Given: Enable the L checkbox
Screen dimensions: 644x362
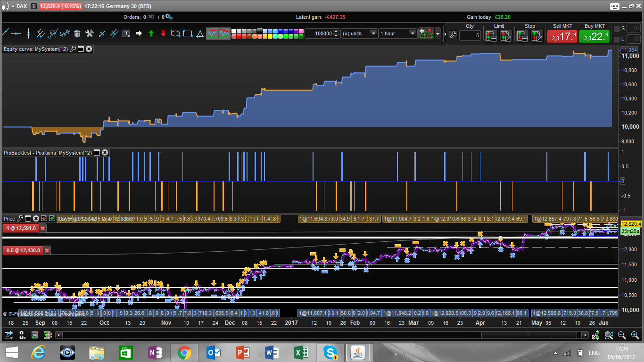Looking at the screenshot, I should tap(617, 39).
